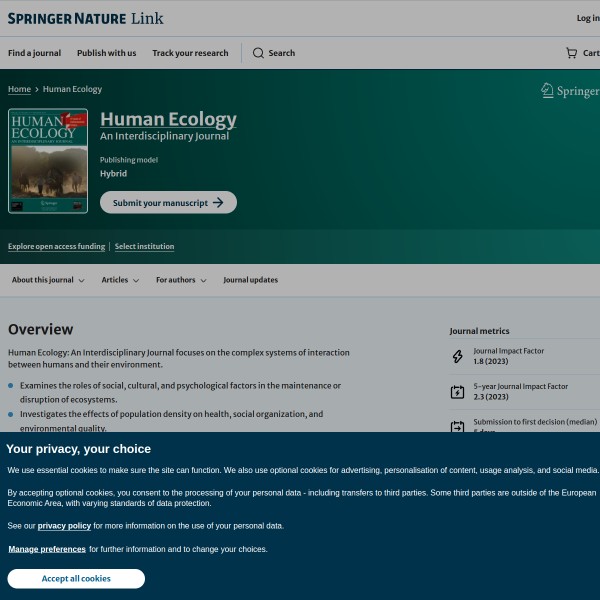The image size is (600, 600).
Task: Click the Journal Impact Factor lightning icon
Action: (x=457, y=356)
